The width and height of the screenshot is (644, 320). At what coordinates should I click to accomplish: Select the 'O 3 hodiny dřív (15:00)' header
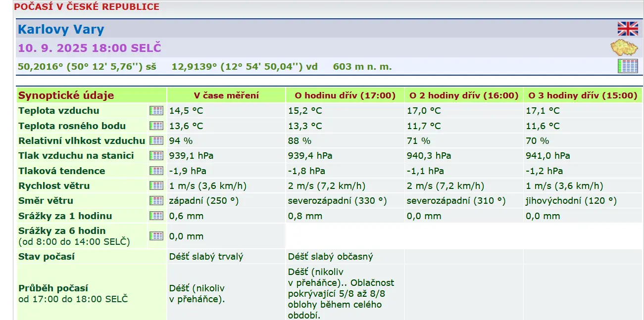pos(583,95)
